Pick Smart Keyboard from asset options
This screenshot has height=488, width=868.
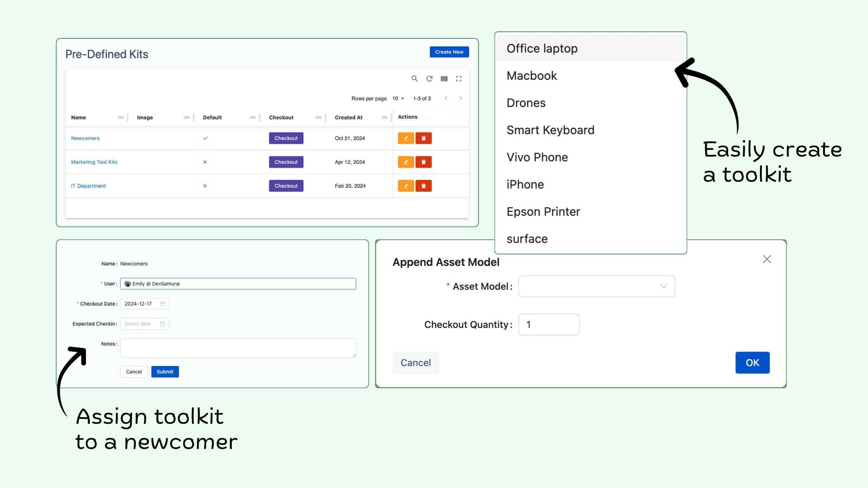pos(550,130)
